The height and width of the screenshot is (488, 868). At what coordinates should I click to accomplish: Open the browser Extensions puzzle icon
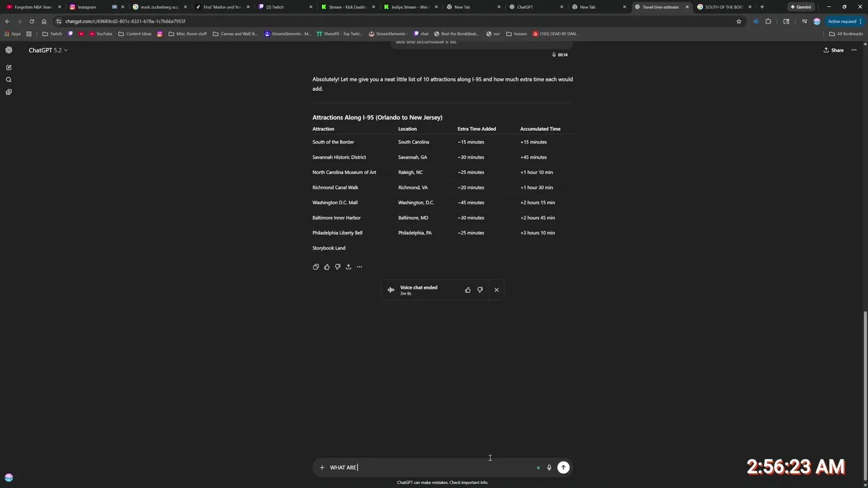tap(768, 21)
